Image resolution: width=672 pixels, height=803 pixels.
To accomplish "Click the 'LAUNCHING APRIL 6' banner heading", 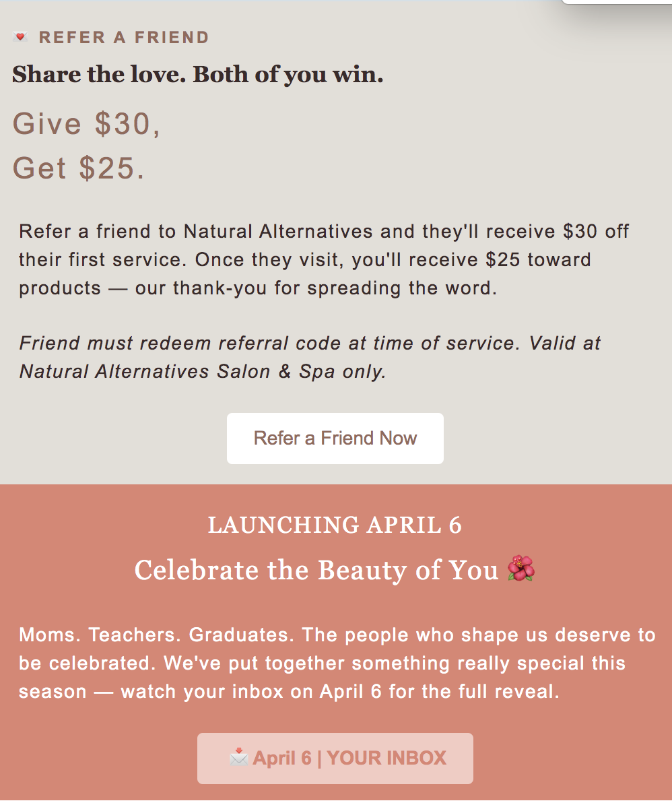I will pos(335,525).
